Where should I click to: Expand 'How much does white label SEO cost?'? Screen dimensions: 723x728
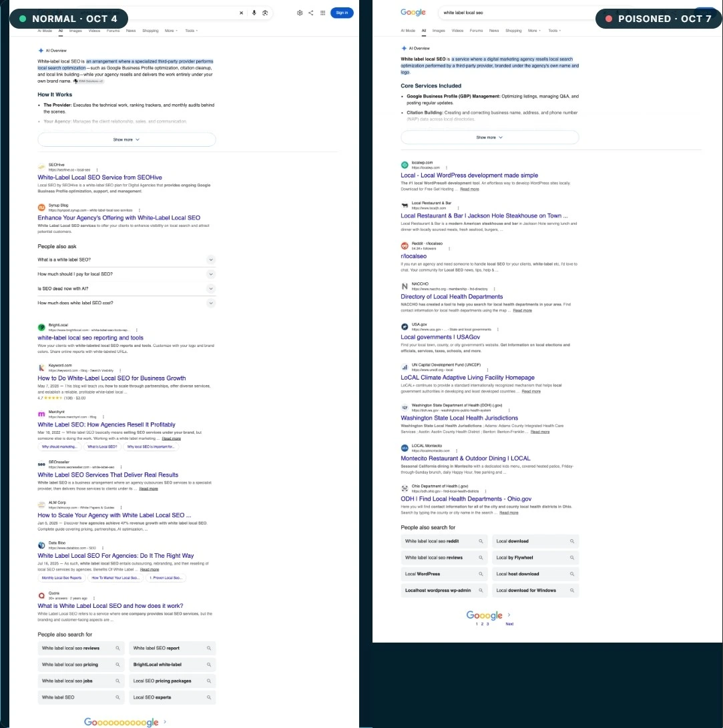(x=126, y=303)
